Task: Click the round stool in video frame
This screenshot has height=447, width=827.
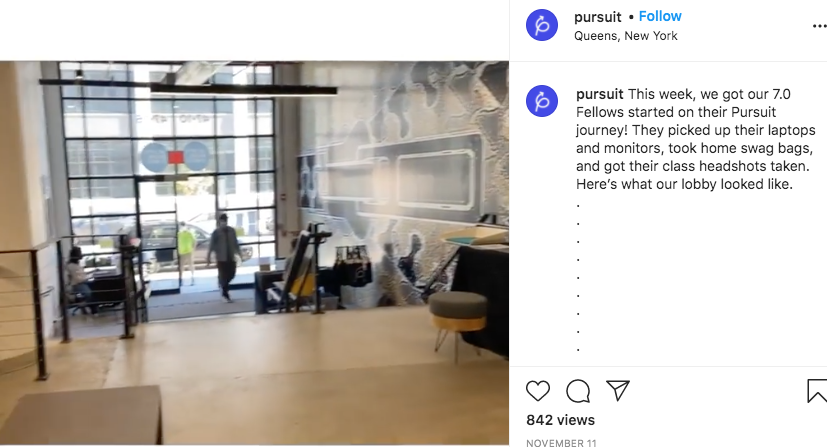Action: click(457, 321)
